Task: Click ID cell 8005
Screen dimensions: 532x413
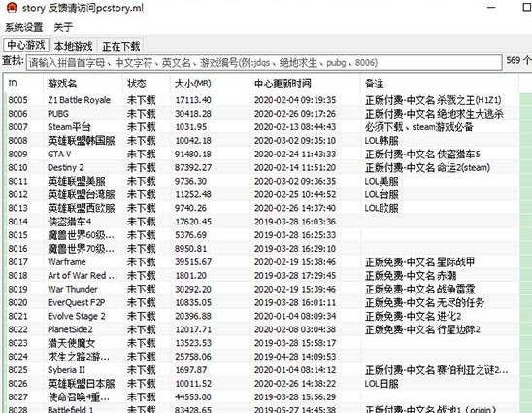Action: coord(18,100)
